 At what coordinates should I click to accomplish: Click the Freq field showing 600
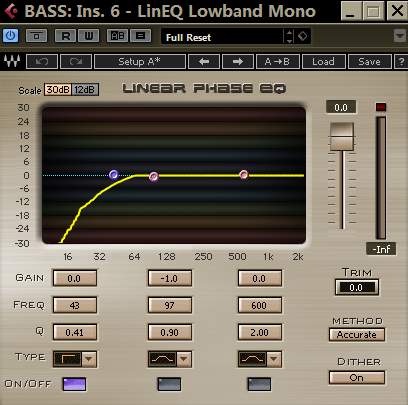click(260, 305)
